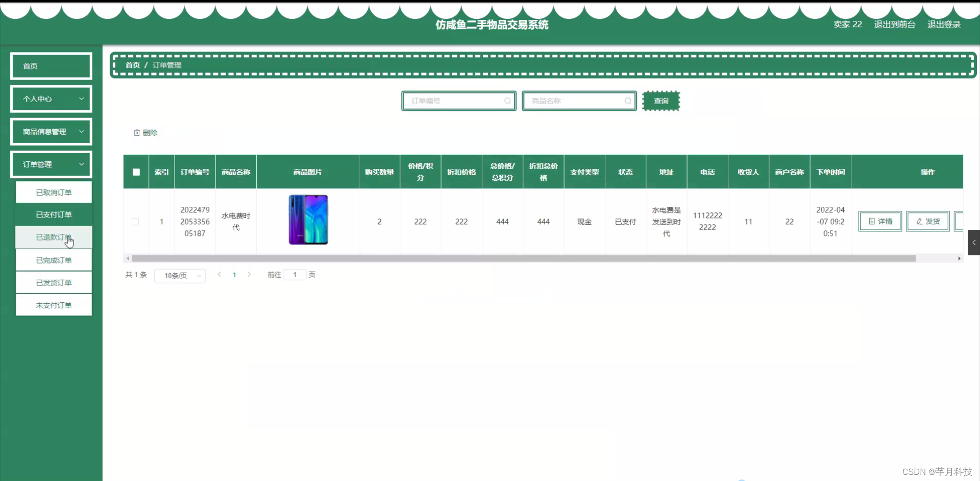
Task: Click the 查询 search button
Action: 660,101
